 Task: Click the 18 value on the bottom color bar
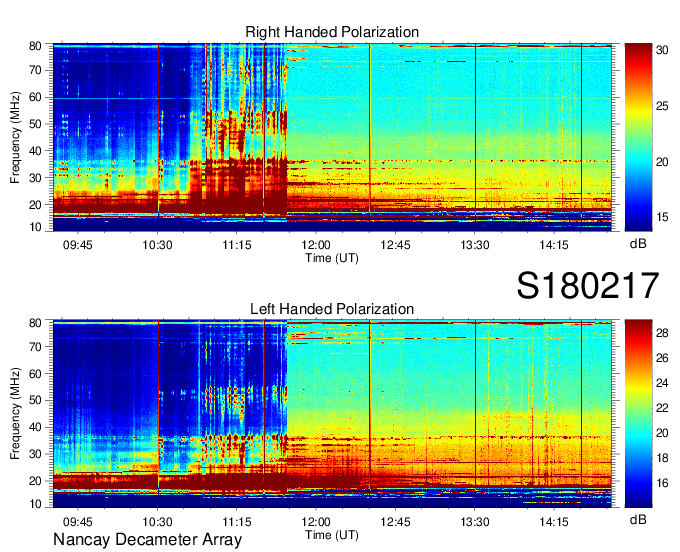click(662, 458)
